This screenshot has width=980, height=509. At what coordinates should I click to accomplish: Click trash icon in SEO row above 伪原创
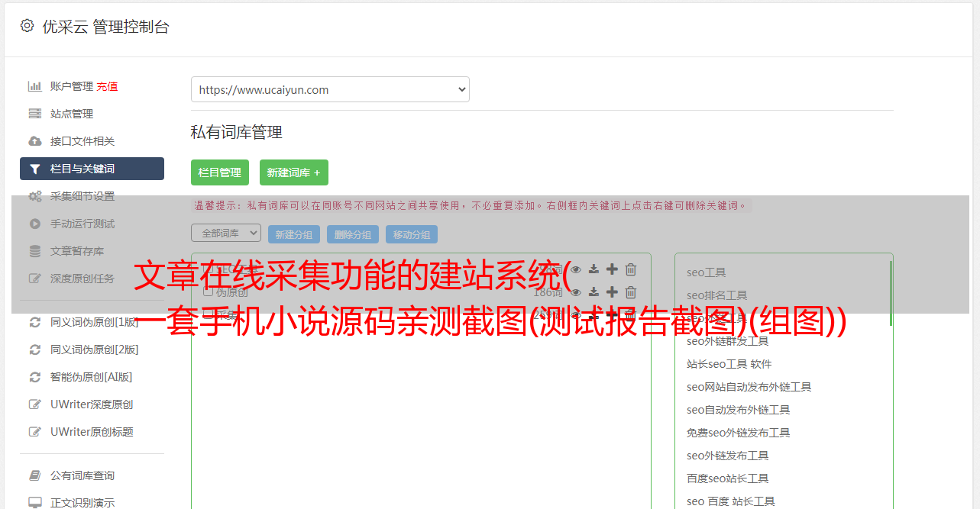click(x=631, y=269)
